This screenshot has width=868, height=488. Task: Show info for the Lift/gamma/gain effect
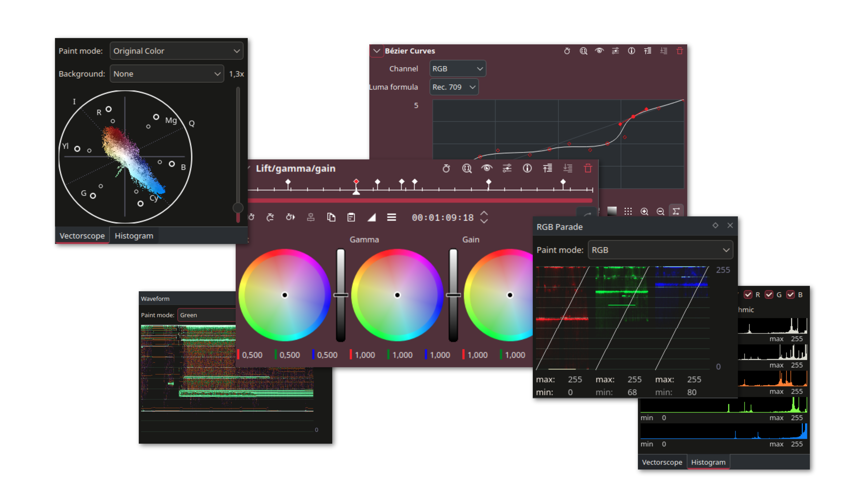coord(527,168)
